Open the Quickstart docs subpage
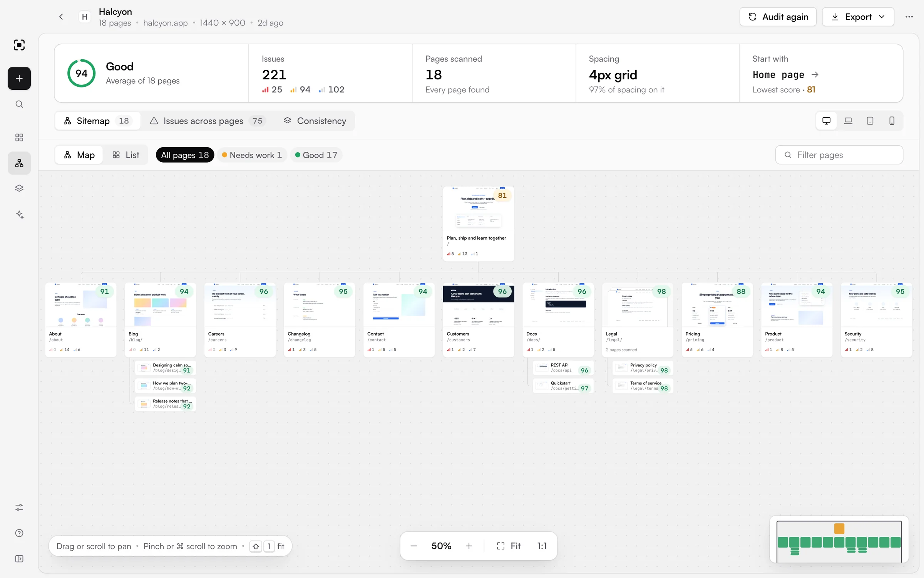 click(563, 386)
